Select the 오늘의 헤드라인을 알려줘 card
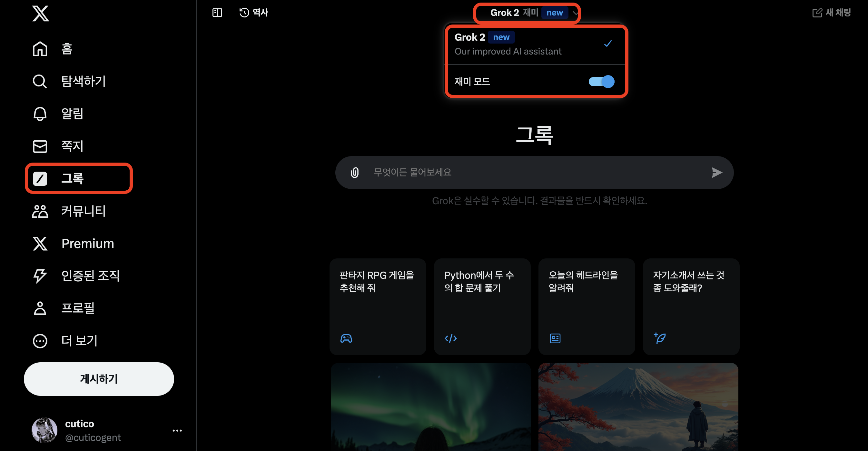This screenshot has height=451, width=868. pos(587,307)
